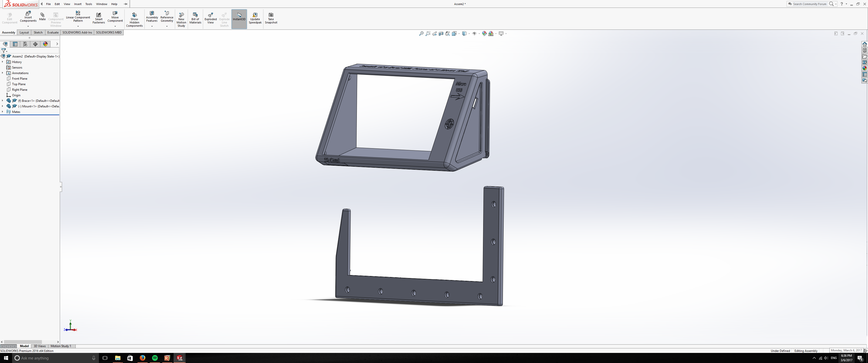The height and width of the screenshot is (363, 868).
Task: Insert Bill of Materials
Action: 195,18
